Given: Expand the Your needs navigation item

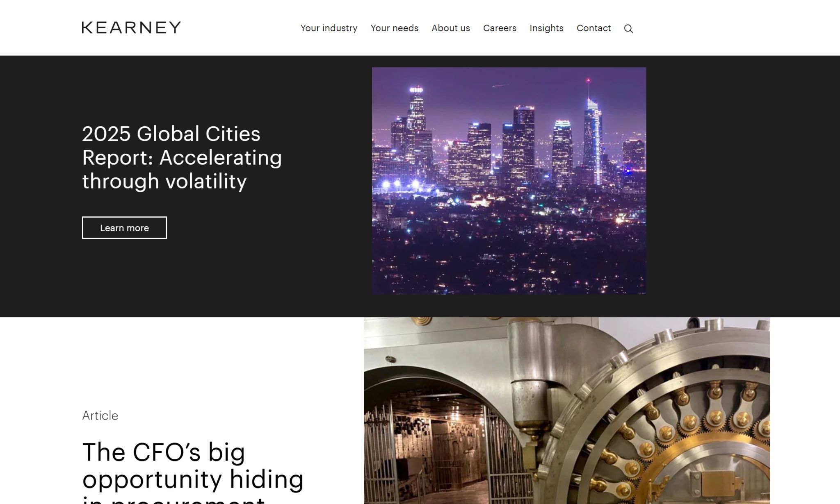Looking at the screenshot, I should point(395,28).
